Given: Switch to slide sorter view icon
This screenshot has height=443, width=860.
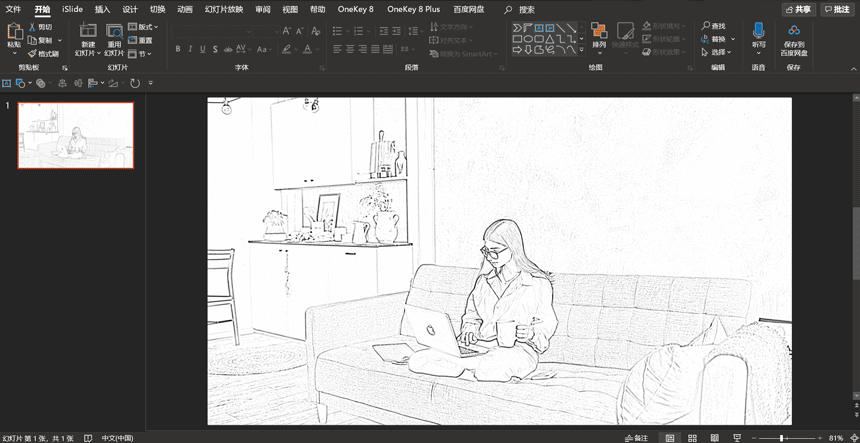Looking at the screenshot, I should click(x=691, y=438).
